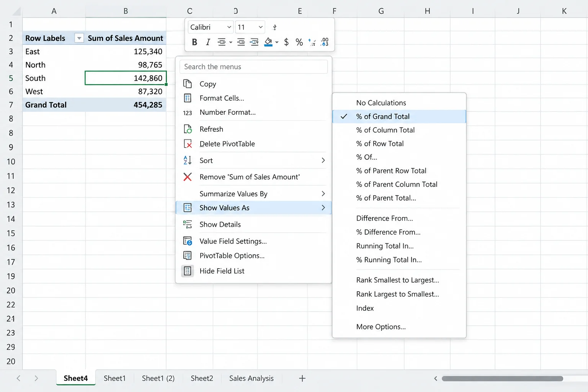
Task: Expand the Summarize Values By arrow
Action: point(323,194)
